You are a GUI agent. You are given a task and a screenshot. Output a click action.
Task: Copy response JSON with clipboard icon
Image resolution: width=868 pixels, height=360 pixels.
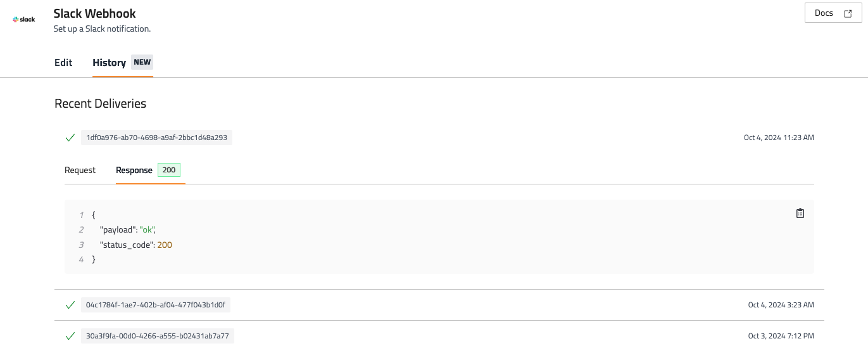(800, 214)
